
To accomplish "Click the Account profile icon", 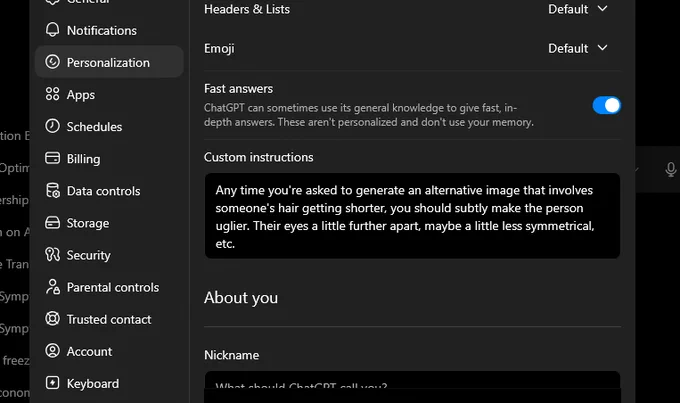I will 52,351.
